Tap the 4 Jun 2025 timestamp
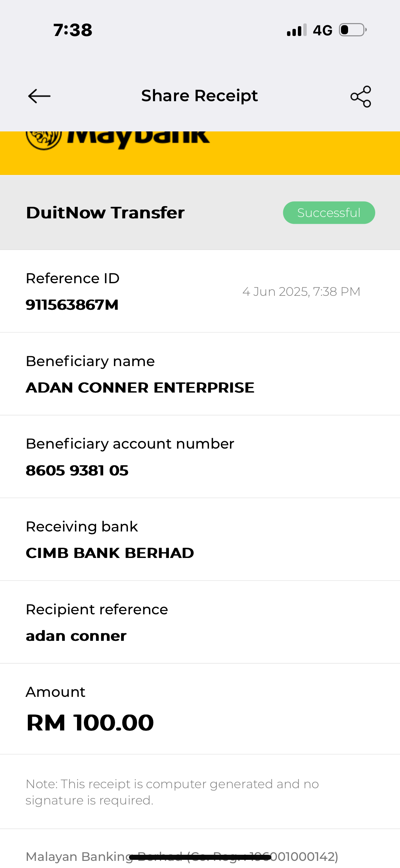 (301, 292)
